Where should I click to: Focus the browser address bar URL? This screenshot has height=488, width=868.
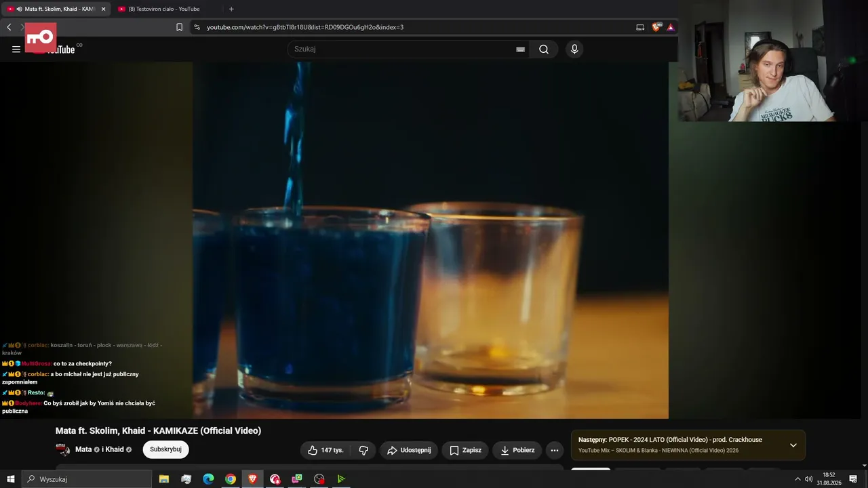(x=305, y=27)
